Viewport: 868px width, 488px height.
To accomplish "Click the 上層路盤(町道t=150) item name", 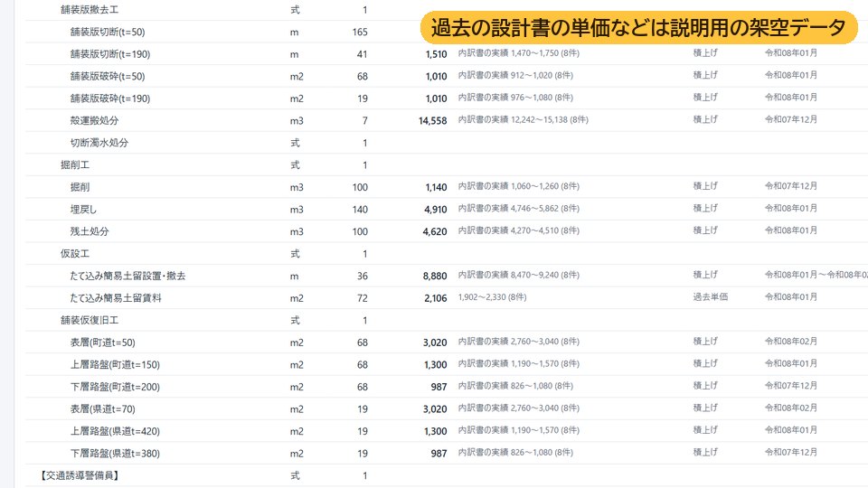I will click(115, 364).
